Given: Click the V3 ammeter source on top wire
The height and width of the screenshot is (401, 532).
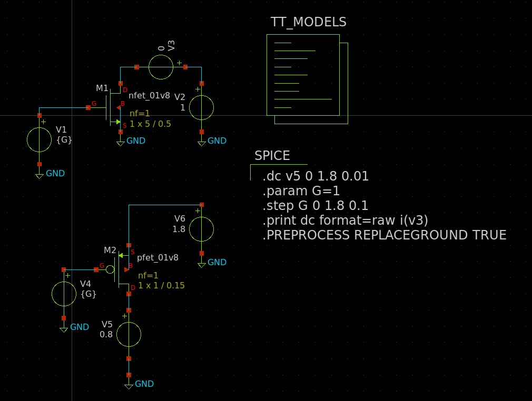Looking at the screenshot, I should click(161, 67).
